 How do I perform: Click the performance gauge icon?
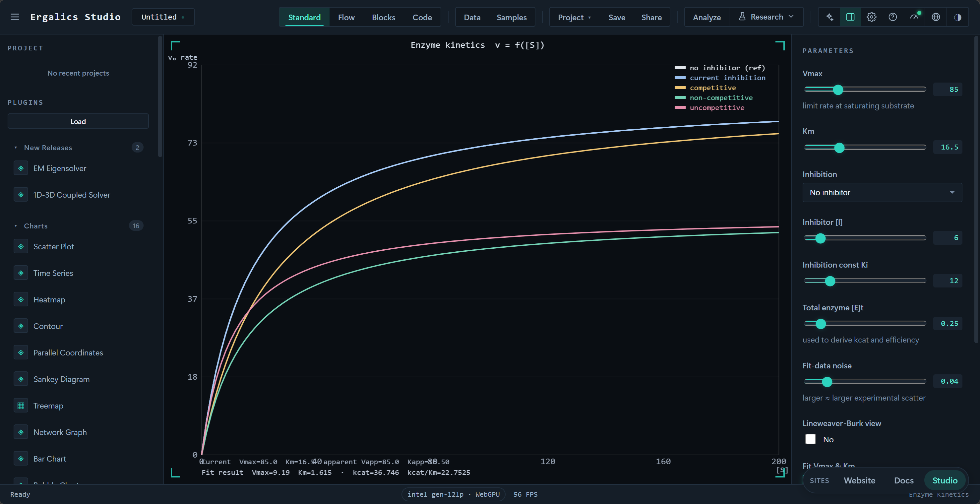(914, 17)
